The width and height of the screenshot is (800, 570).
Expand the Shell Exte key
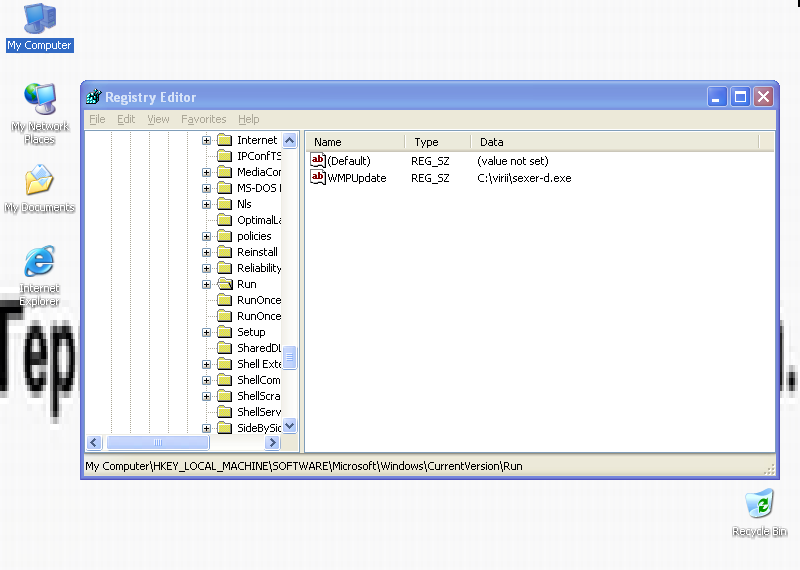click(206, 364)
